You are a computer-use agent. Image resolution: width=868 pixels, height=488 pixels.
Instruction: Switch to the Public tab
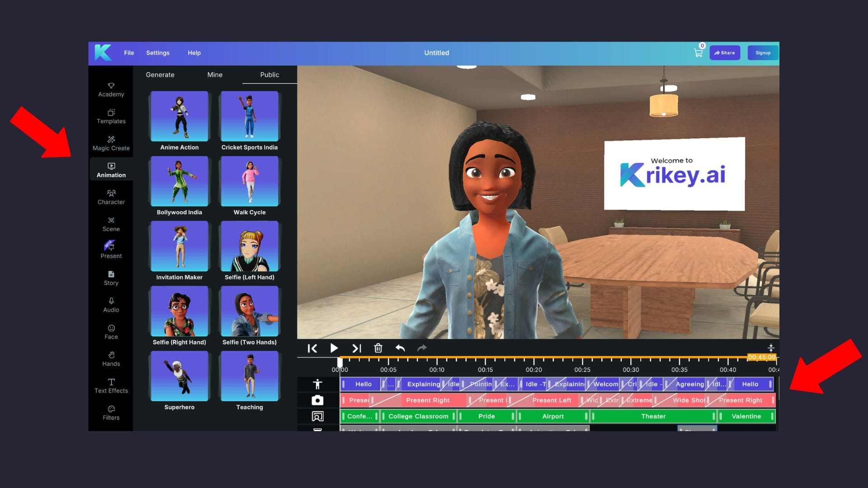269,74
